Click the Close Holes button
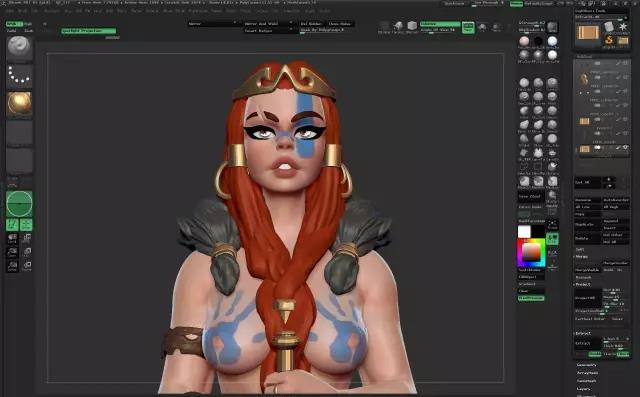Image resolution: width=640 pixels, height=397 pixels. 340,24
